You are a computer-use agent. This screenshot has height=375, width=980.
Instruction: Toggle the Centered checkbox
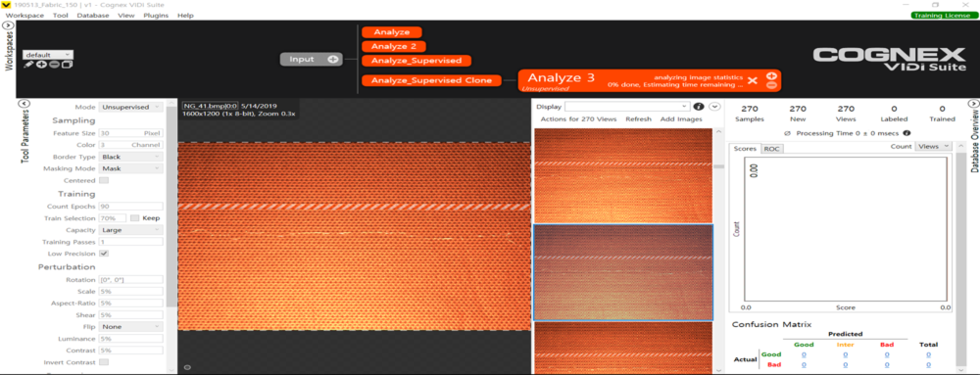(104, 180)
